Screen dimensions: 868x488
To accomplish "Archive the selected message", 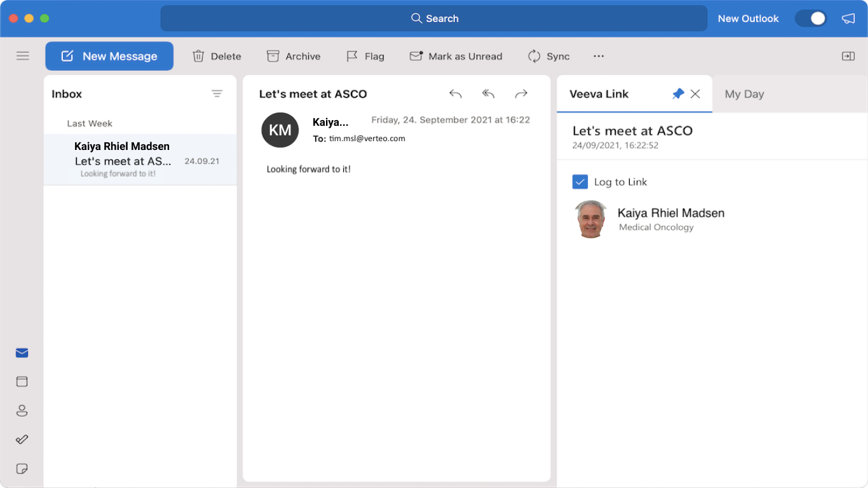I will (294, 56).
